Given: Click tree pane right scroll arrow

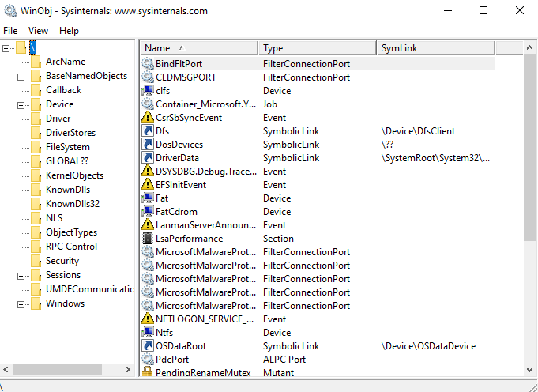Looking at the screenshot, I should coord(128,369).
